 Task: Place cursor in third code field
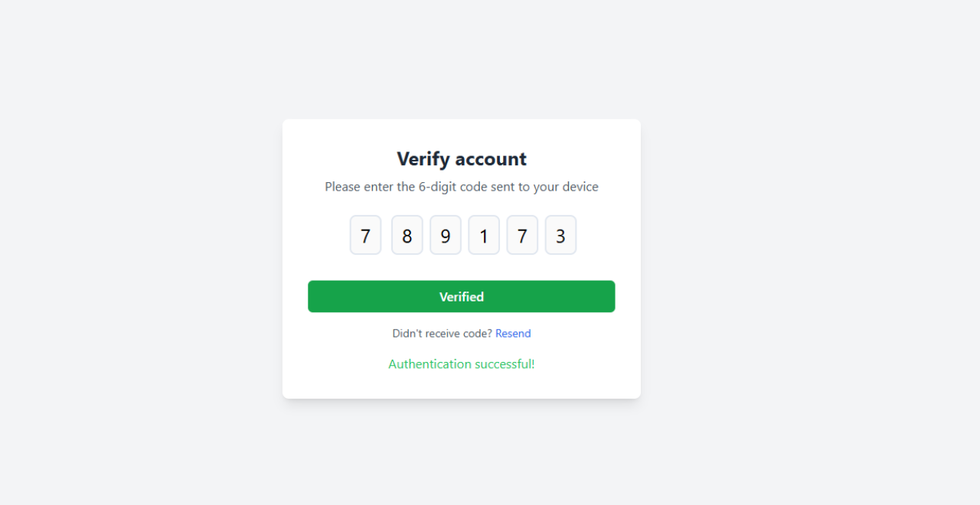(446, 235)
